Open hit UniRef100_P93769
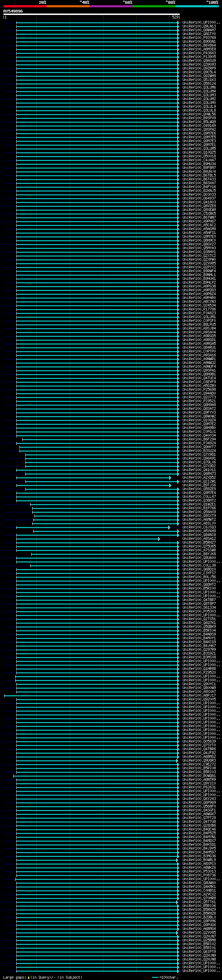The image size is (222, 980). point(199,38)
